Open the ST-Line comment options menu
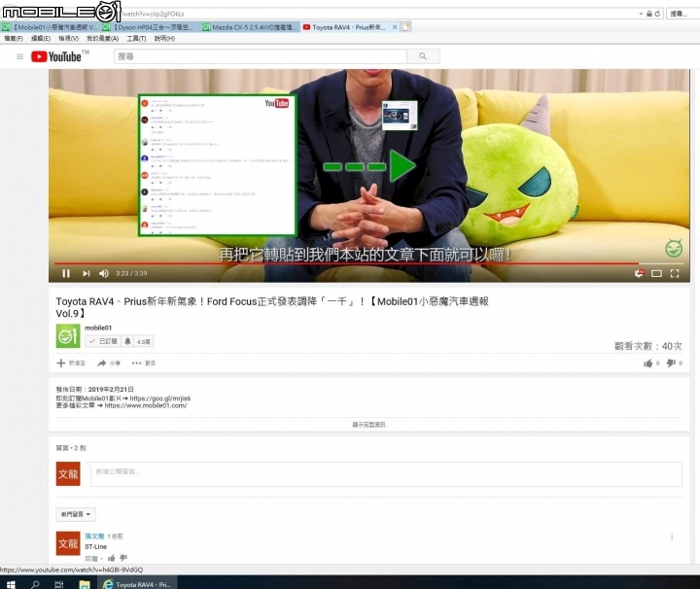 [x=672, y=537]
